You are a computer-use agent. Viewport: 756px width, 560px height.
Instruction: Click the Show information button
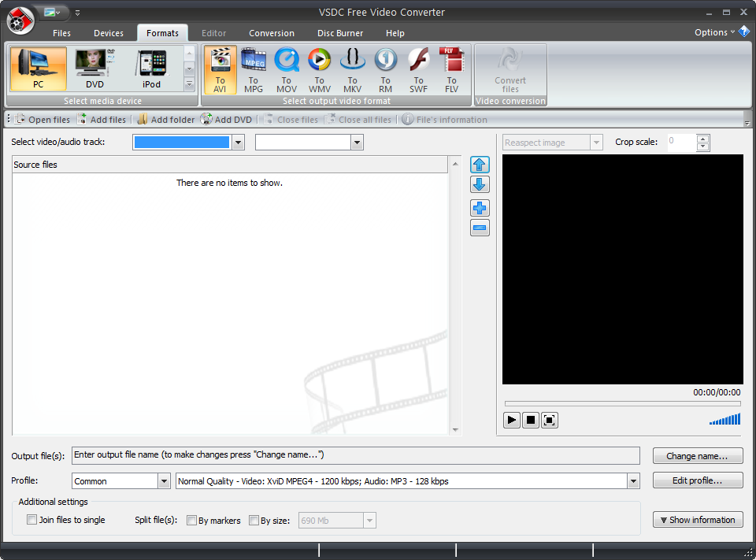point(697,520)
